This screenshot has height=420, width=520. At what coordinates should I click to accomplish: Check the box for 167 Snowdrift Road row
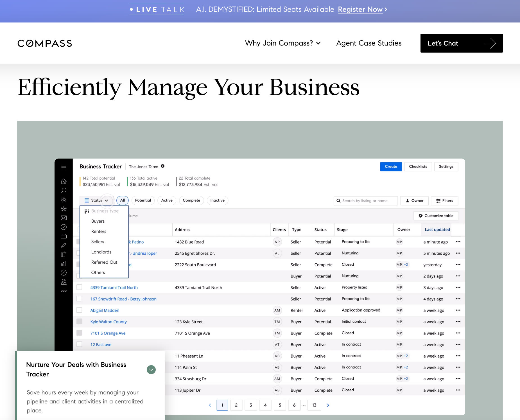click(80, 299)
